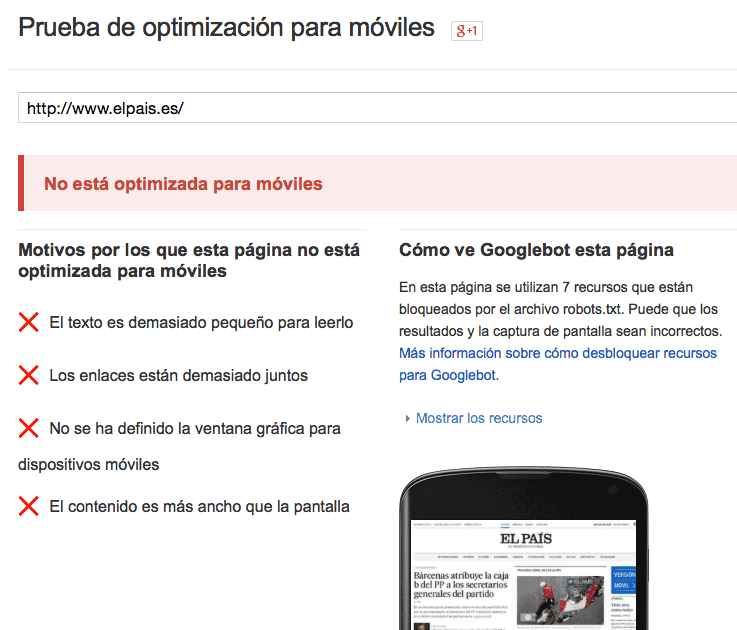Click the 'Bárcenas atribuye la caja b' headline
737x630 pixels.
click(461, 584)
